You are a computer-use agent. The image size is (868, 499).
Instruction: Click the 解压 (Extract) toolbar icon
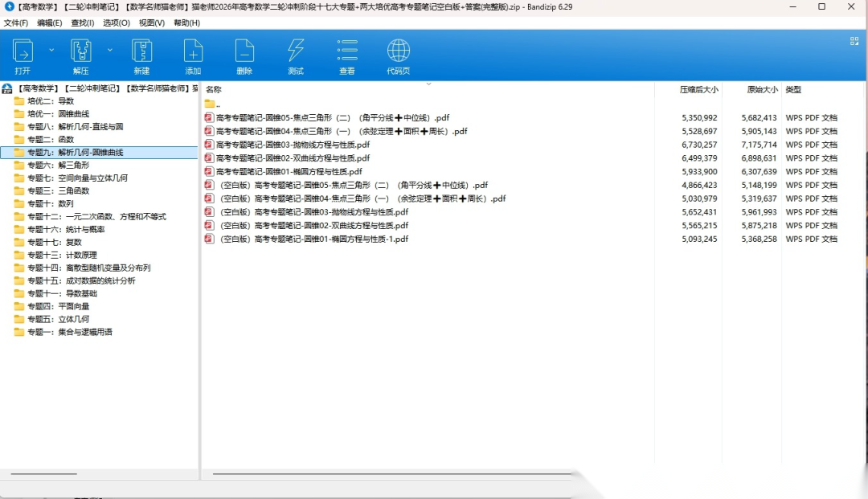coord(81,52)
